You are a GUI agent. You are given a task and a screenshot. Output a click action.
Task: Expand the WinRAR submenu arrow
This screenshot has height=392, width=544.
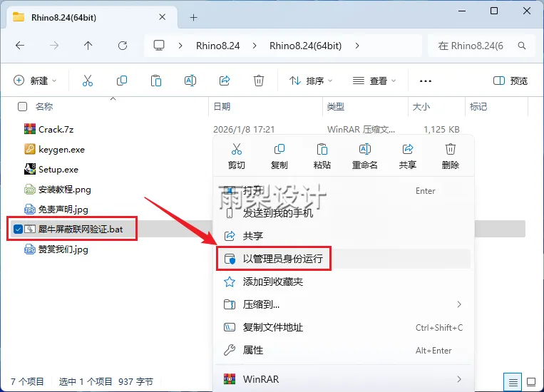click(x=459, y=379)
